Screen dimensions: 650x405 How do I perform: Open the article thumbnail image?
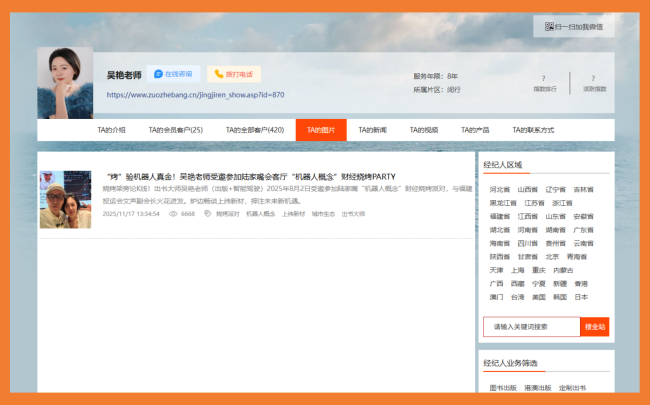click(65, 199)
